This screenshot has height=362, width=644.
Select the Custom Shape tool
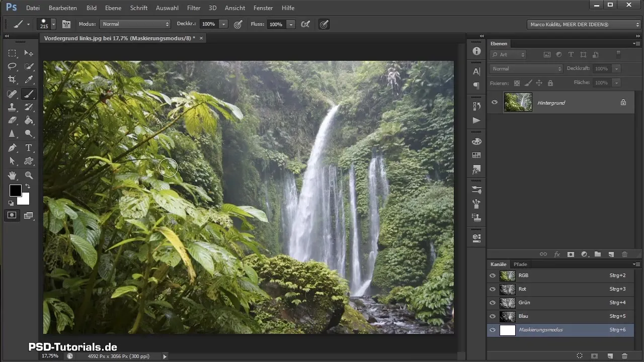click(29, 161)
